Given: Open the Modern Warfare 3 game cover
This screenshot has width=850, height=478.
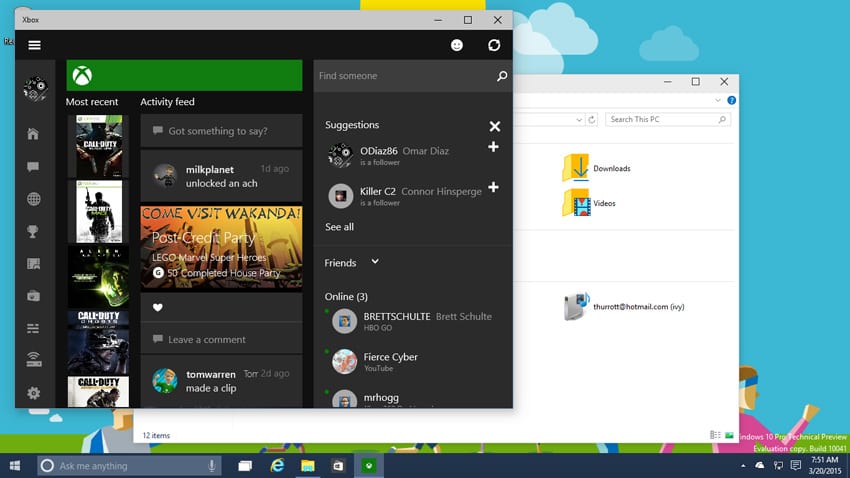Looking at the screenshot, I should point(99,211).
